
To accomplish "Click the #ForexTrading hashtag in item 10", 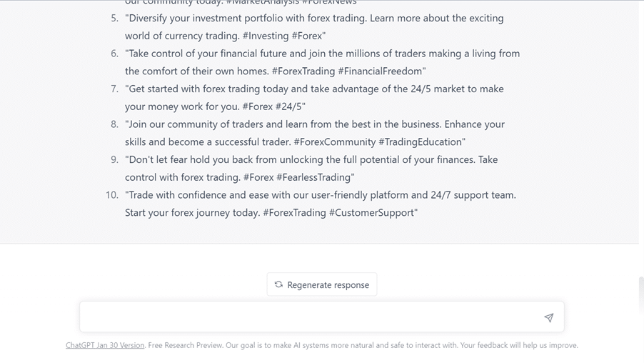I will click(294, 213).
